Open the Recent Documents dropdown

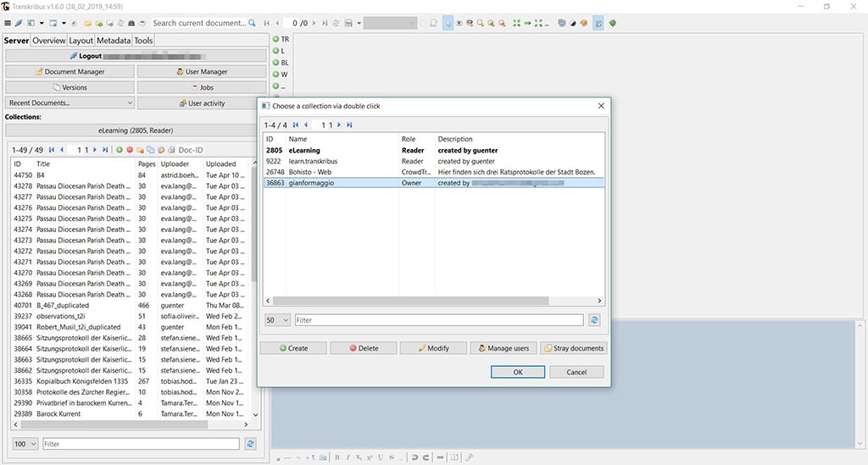click(x=70, y=102)
